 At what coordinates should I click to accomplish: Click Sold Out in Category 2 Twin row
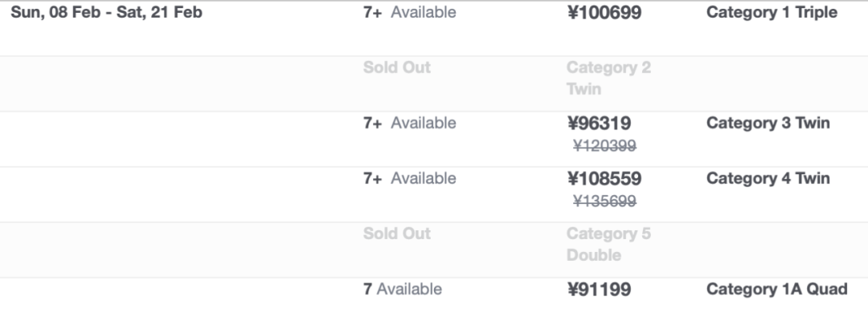[x=397, y=67]
